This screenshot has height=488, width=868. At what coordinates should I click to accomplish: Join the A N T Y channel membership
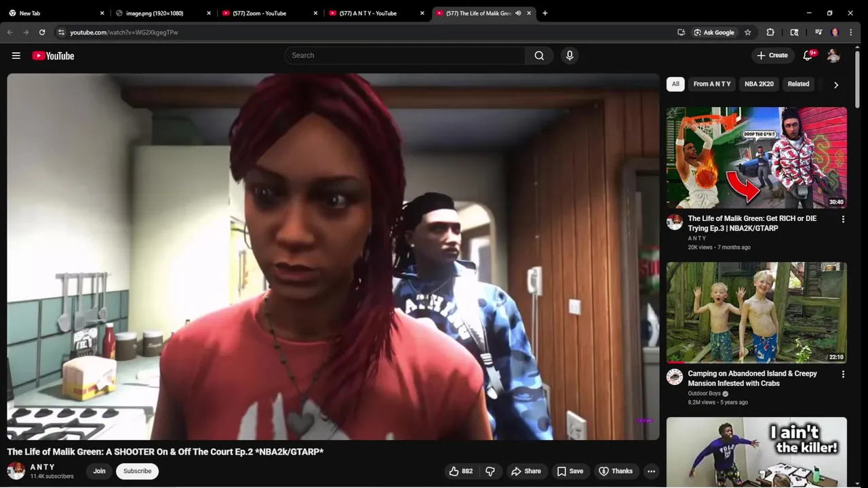point(99,471)
